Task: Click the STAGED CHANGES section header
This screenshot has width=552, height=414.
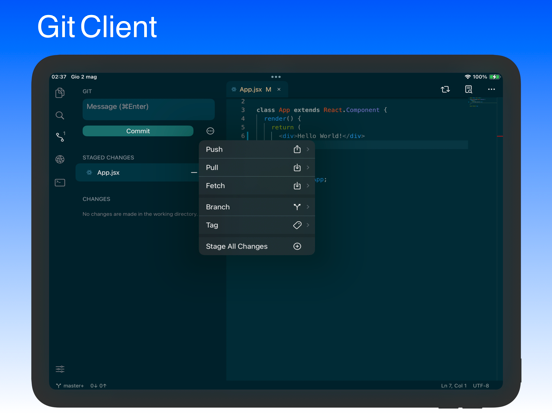Action: point(108,157)
